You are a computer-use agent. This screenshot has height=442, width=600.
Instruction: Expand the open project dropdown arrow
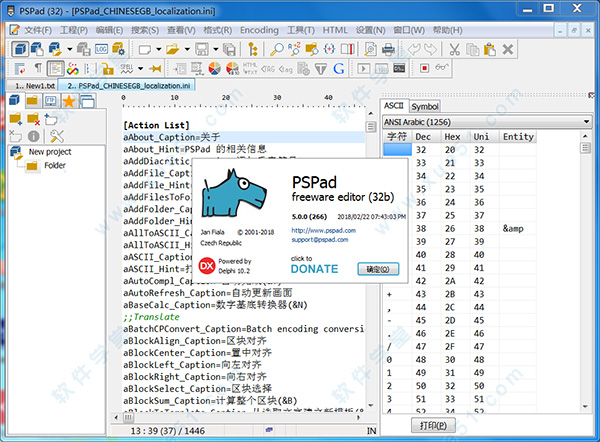pos(70,49)
